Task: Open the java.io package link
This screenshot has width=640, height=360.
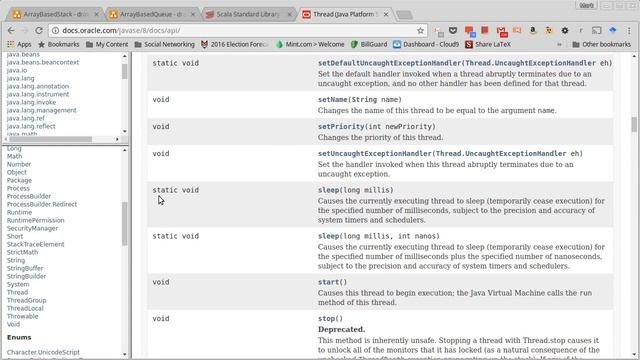Action: tap(17, 70)
